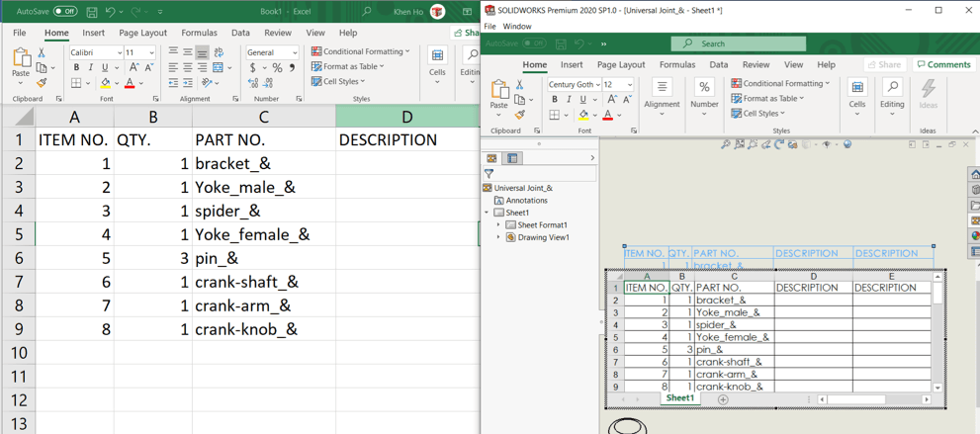Open the Insert tab in Book1 Excel
980x434 pixels.
point(94,33)
